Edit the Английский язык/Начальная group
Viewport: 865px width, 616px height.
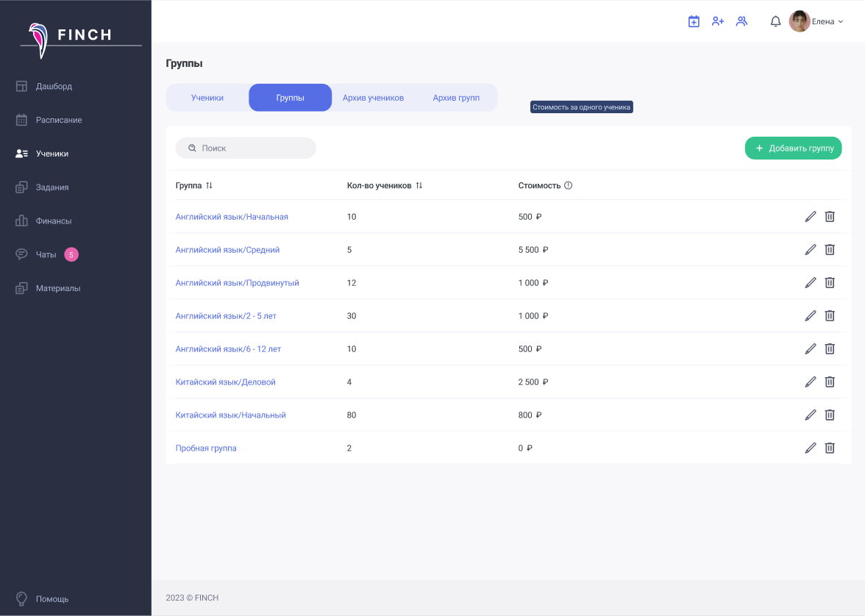(x=811, y=216)
